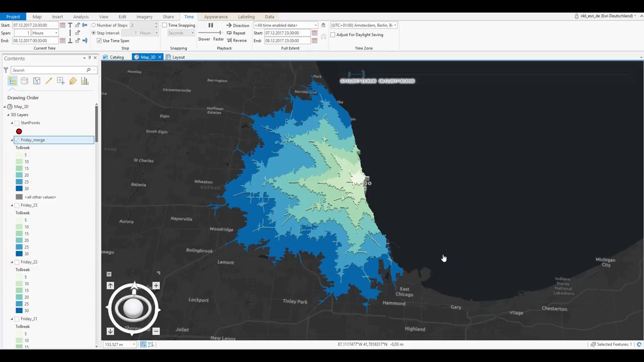The height and width of the screenshot is (362, 644).
Task: Click the red point symbol under StartPoints
Action: click(19, 131)
